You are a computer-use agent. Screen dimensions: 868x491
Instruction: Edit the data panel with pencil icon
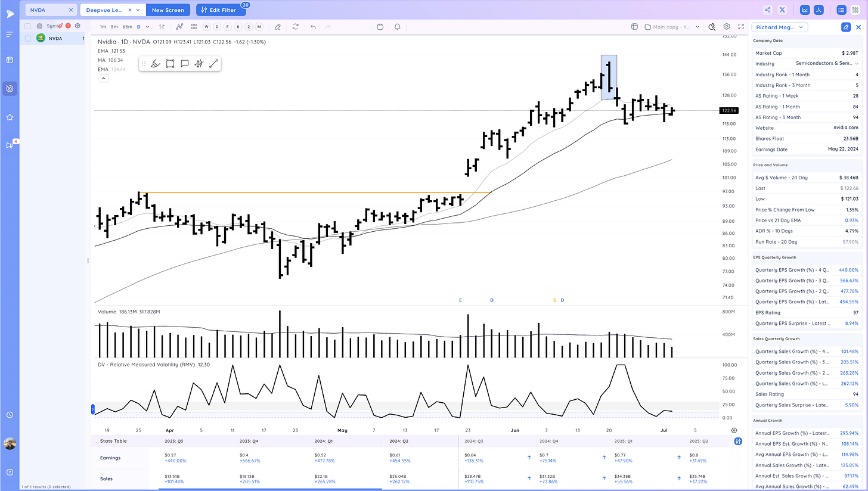click(x=845, y=27)
